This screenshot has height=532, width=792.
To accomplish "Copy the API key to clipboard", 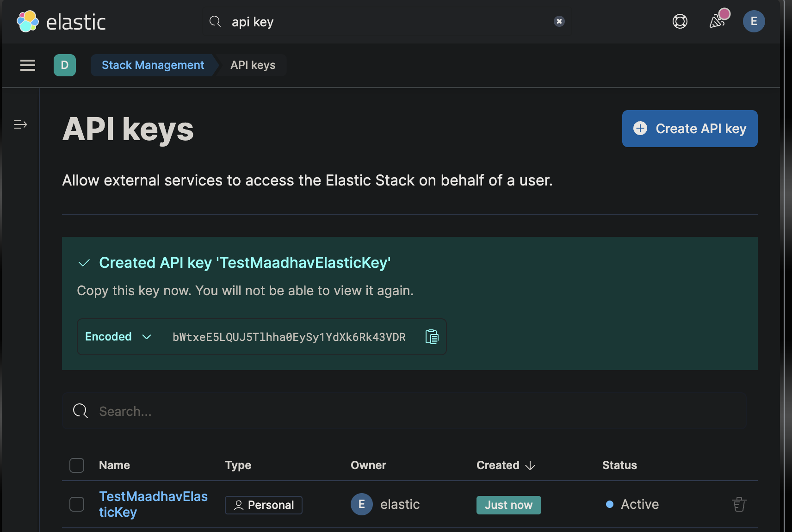I will coord(432,337).
